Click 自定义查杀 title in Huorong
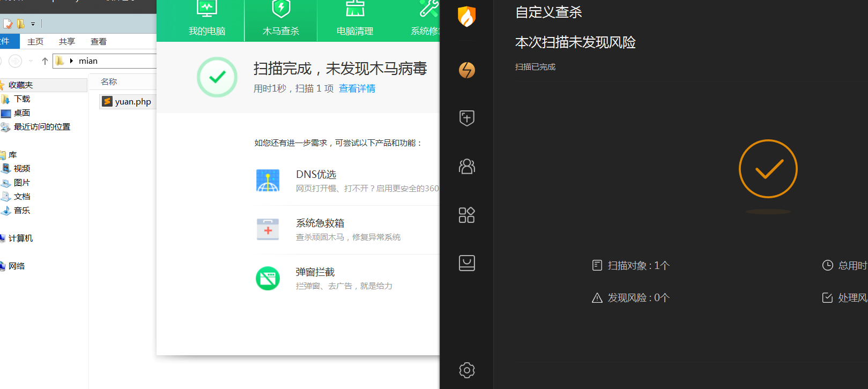 click(x=548, y=12)
